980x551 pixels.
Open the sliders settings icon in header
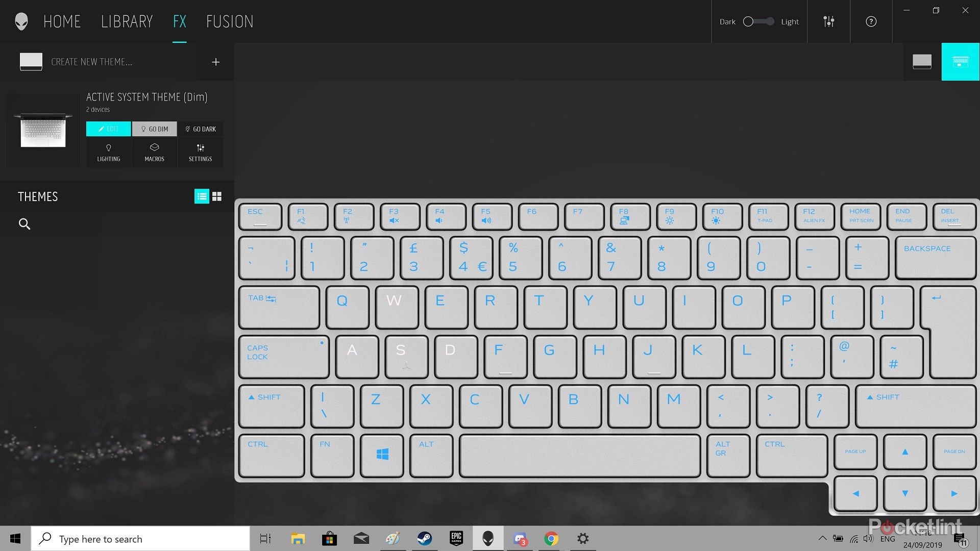point(829,21)
